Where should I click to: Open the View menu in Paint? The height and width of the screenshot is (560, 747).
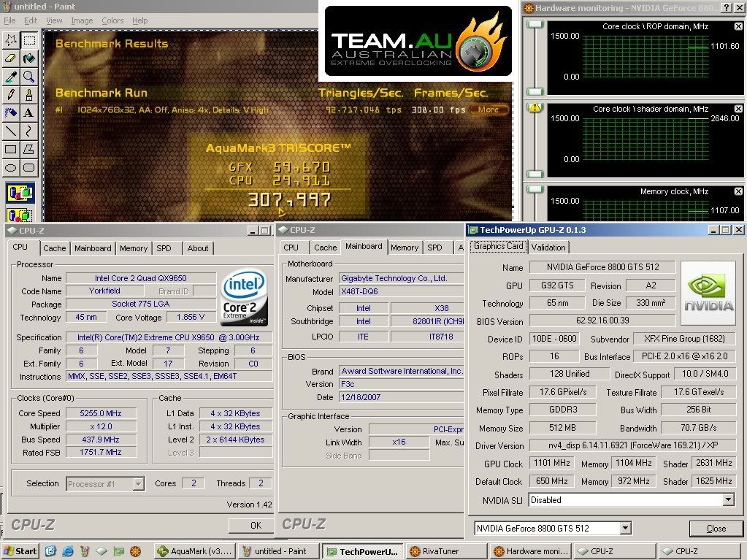[54, 20]
